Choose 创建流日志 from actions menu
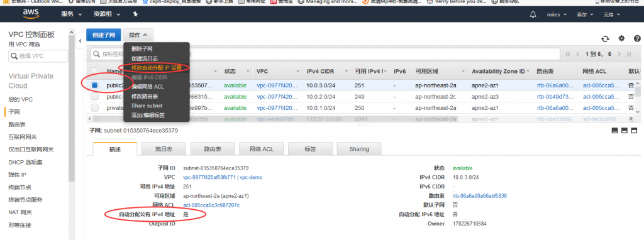This screenshot has width=644, height=240. [x=145, y=58]
